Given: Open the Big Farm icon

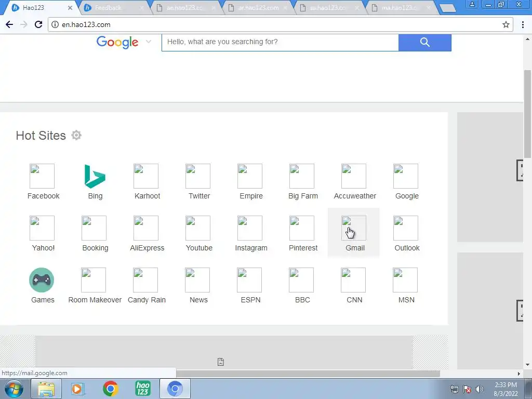Looking at the screenshot, I should (302, 176).
